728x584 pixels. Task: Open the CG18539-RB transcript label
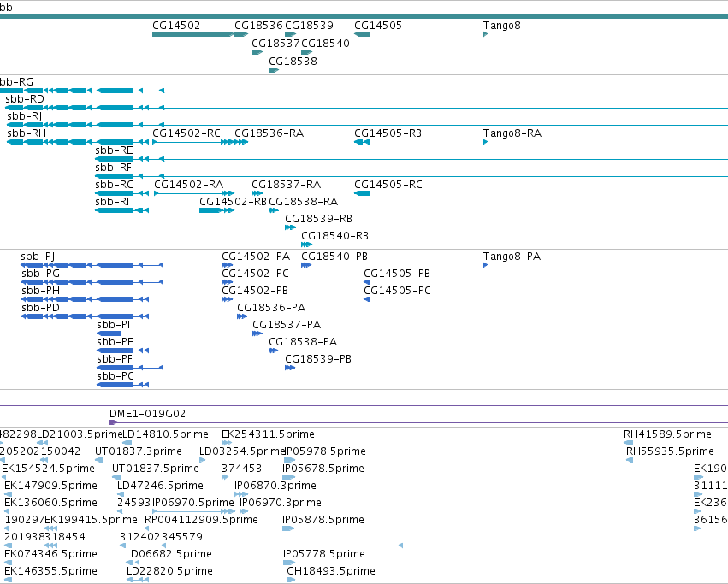click(319, 219)
